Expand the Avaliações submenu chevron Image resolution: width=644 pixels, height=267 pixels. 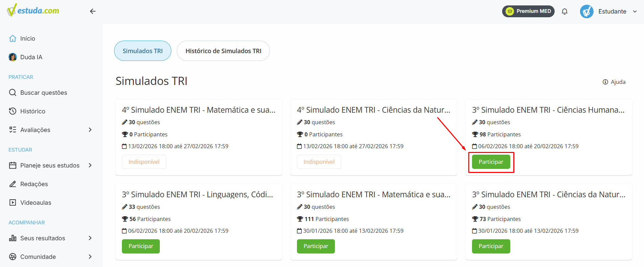click(90, 130)
